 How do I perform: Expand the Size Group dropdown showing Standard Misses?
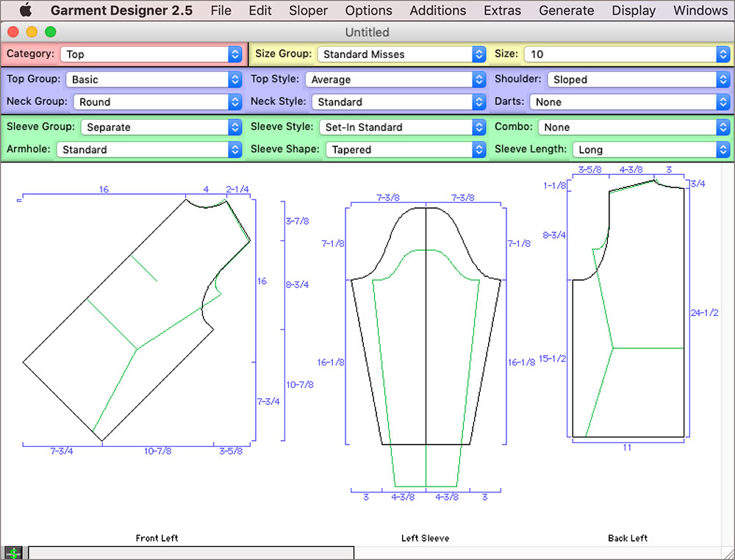tap(401, 54)
